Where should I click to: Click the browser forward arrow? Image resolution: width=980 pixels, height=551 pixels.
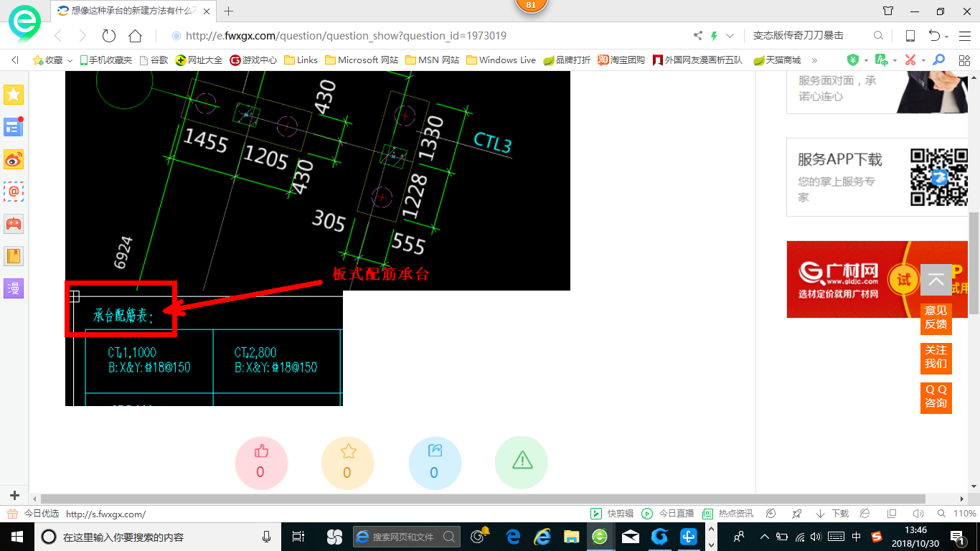(83, 36)
